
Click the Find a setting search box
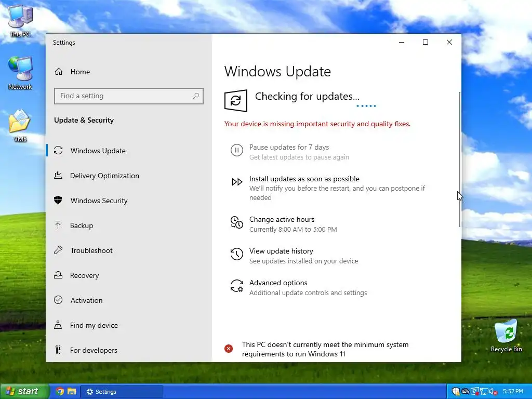click(129, 96)
